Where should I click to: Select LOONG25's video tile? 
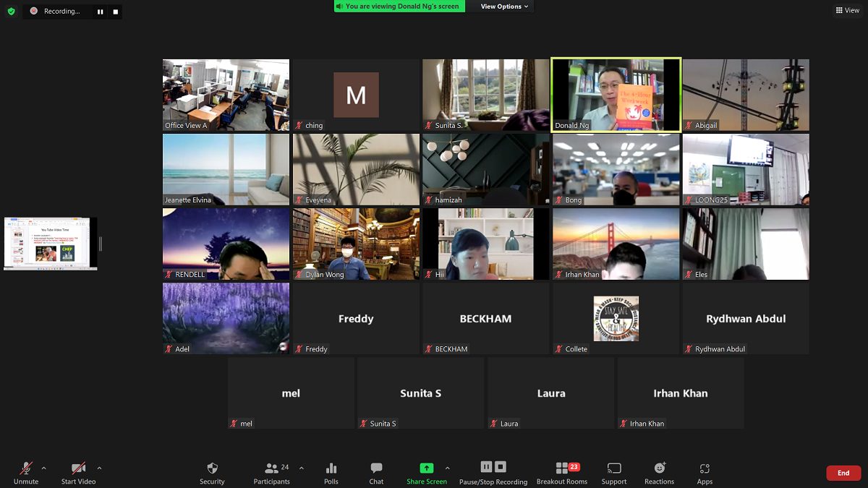coord(746,169)
